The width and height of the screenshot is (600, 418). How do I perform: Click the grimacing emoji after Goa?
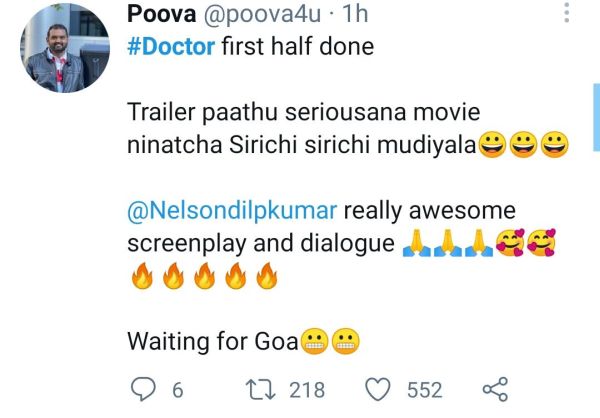[315, 342]
